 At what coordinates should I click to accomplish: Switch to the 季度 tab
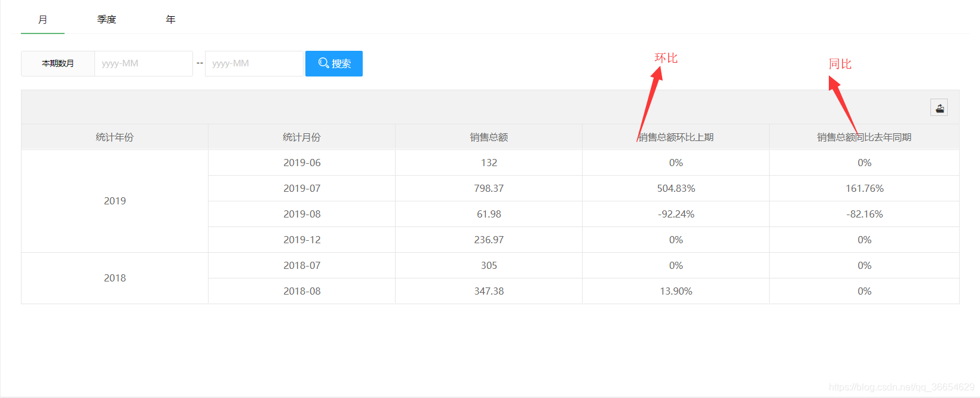[x=106, y=20]
